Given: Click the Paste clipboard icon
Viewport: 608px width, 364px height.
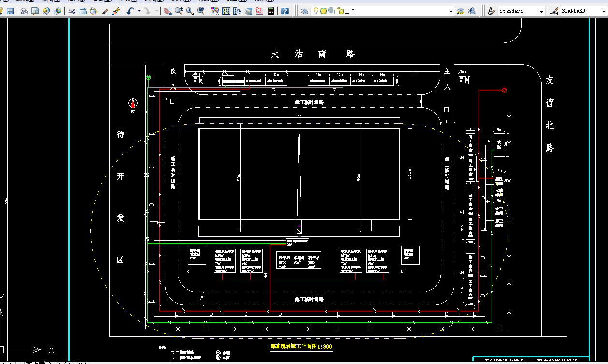Looking at the screenshot, I should click(x=93, y=11).
